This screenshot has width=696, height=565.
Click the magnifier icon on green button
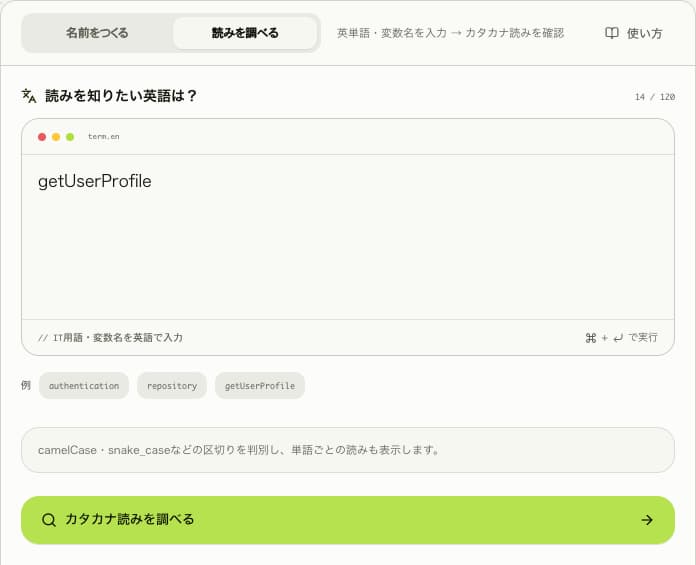pos(48,520)
